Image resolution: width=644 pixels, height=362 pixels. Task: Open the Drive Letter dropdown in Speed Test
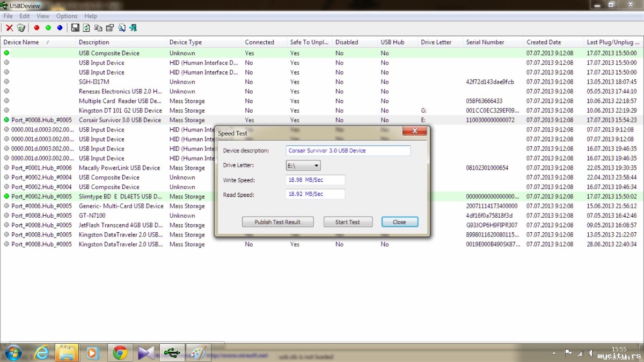click(303, 166)
